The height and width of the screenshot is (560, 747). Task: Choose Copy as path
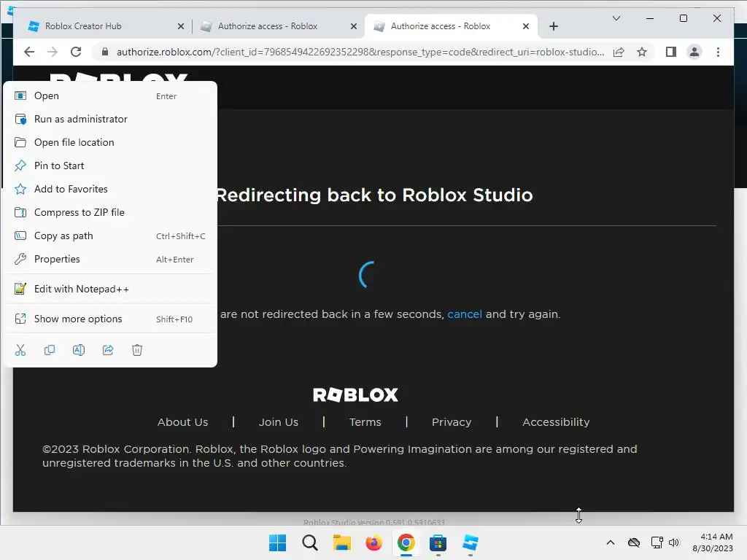110,236
